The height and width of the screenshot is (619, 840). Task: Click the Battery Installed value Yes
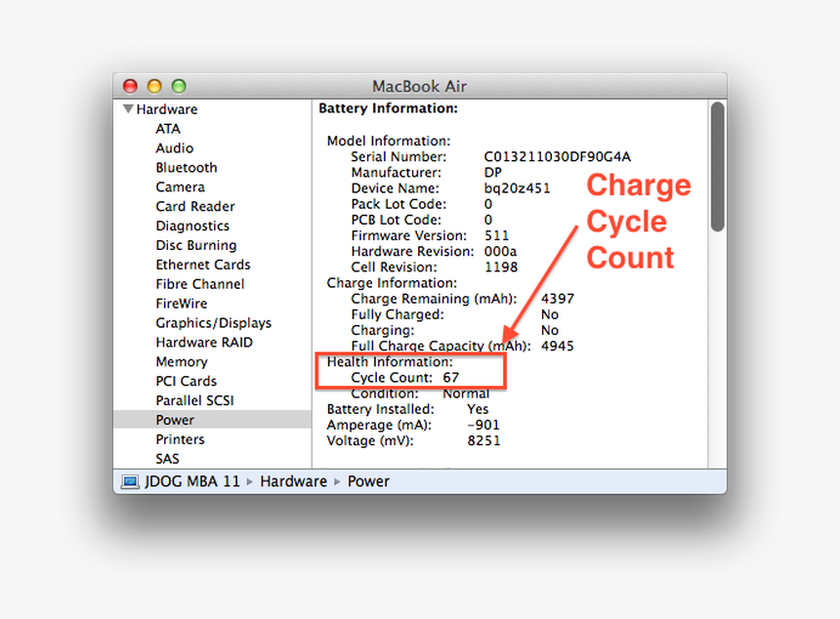[478, 409]
